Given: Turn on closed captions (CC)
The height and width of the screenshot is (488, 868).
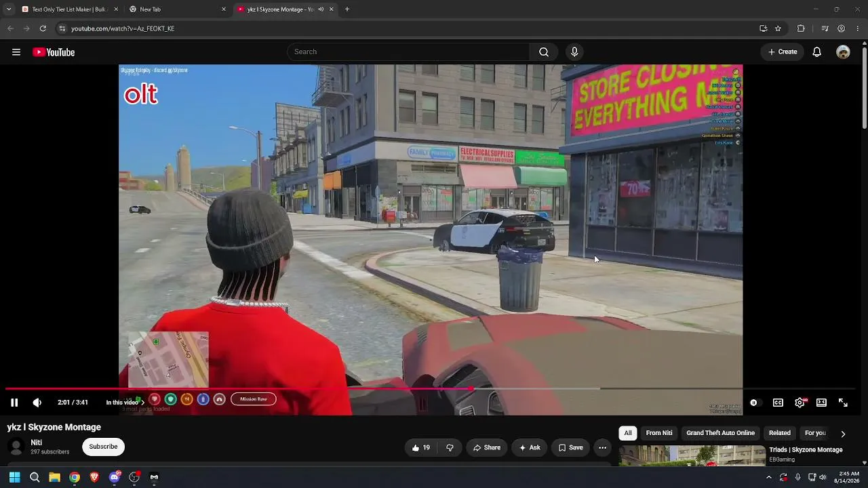Looking at the screenshot, I should click(x=778, y=403).
